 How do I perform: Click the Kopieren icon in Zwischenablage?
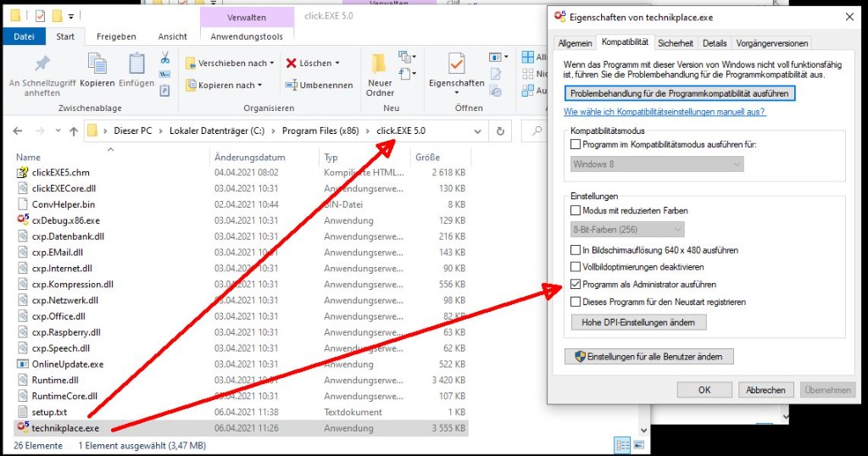click(x=97, y=63)
